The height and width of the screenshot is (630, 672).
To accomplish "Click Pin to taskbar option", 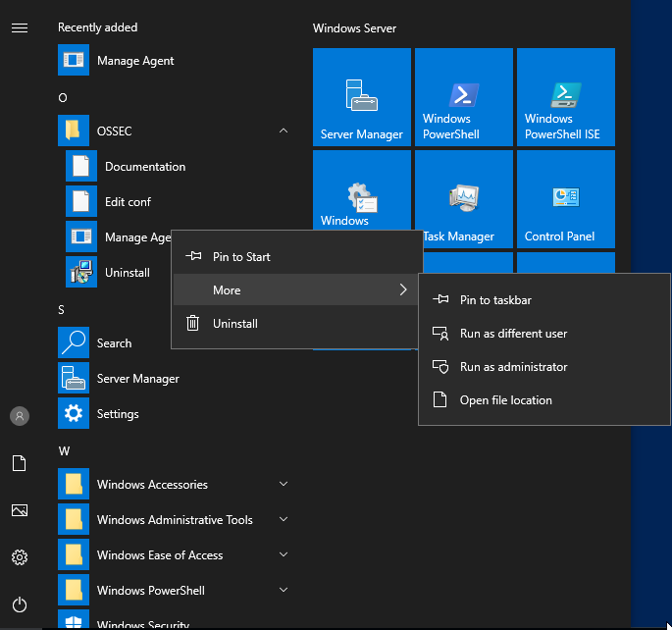I will coord(495,300).
